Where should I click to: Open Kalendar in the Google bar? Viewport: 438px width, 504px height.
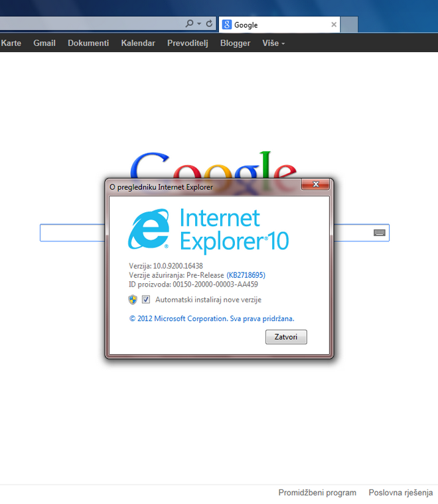[x=138, y=43]
